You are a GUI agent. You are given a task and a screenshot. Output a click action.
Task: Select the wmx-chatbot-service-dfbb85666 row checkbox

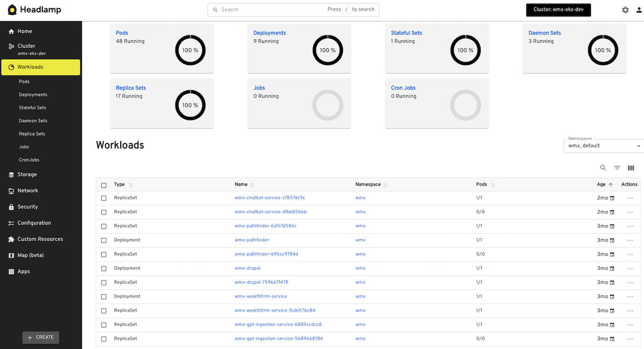104,212
